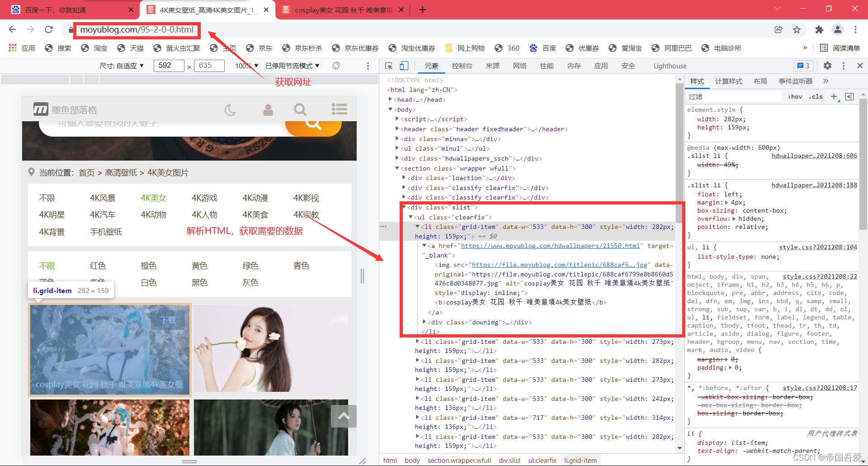868x466 pixels.
Task: Reload the current page
Action: click(x=48, y=29)
